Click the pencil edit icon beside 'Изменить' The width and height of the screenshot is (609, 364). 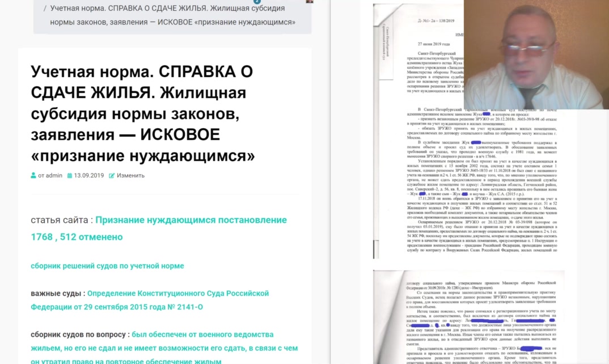112,176
